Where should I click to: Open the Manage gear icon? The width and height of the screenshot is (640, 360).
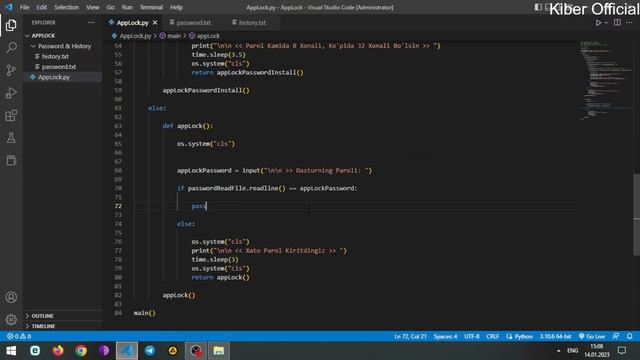click(11, 319)
